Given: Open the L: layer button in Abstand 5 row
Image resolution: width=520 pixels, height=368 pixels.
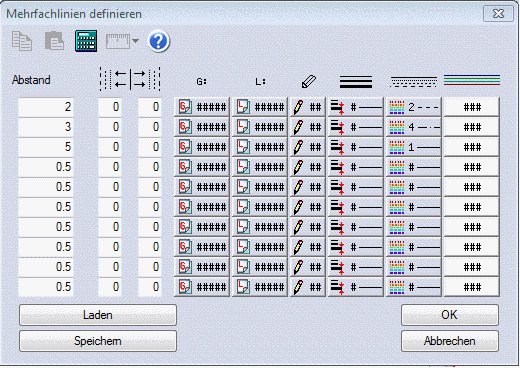Looking at the screenshot, I should pyautogui.click(x=260, y=147).
